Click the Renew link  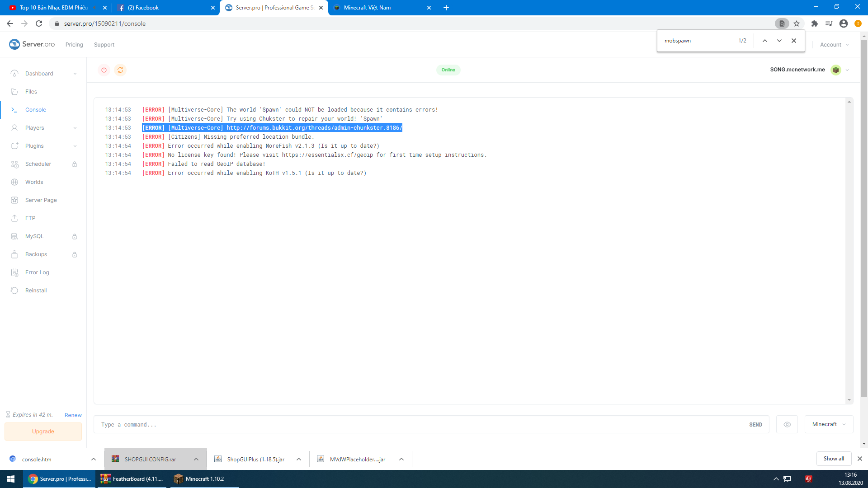(x=73, y=415)
